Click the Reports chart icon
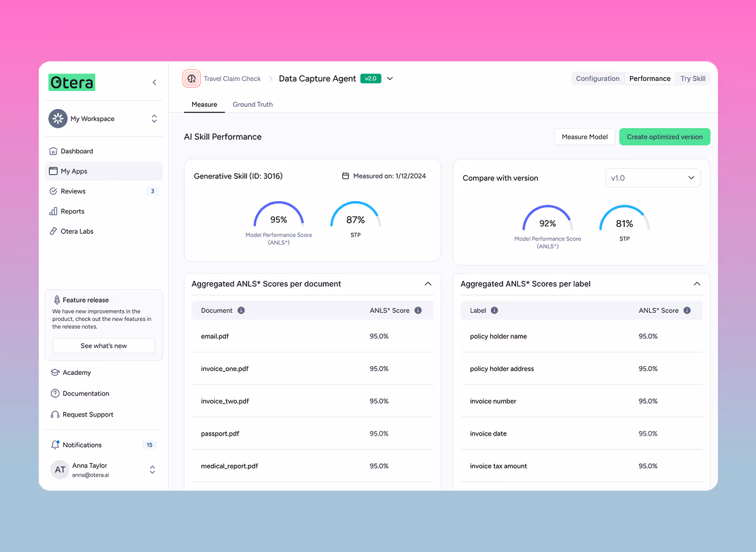 [x=53, y=211]
